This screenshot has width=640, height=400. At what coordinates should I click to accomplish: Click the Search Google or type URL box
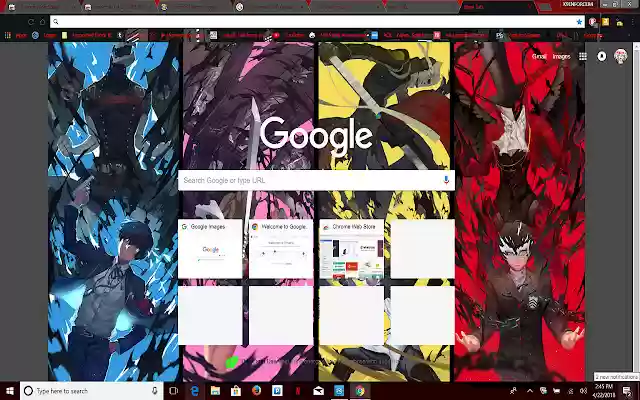(316, 180)
